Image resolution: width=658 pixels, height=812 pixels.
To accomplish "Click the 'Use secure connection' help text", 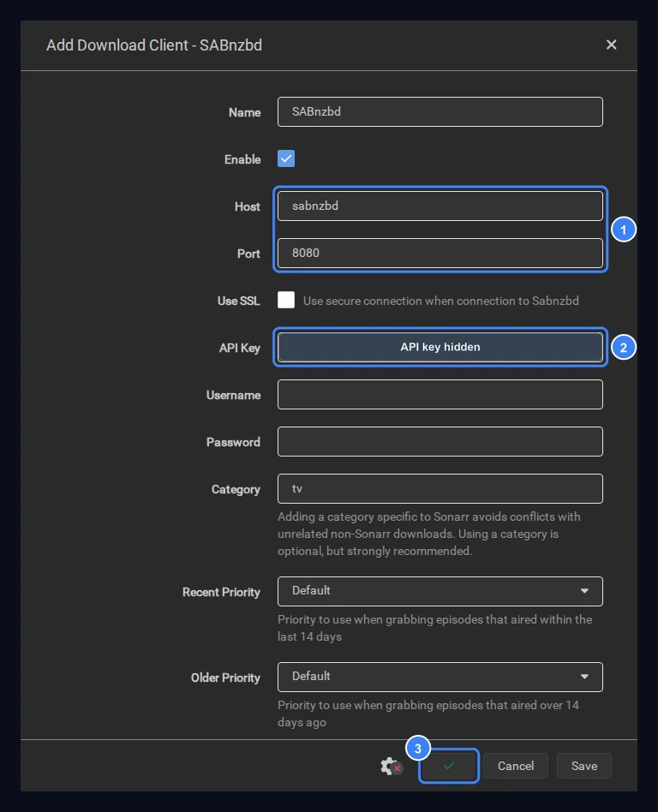I will click(x=441, y=301).
